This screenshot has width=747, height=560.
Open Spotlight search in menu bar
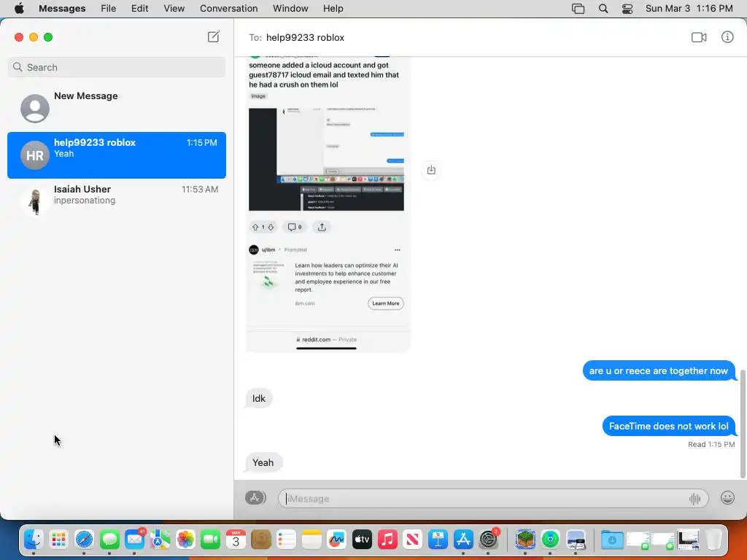tap(603, 9)
